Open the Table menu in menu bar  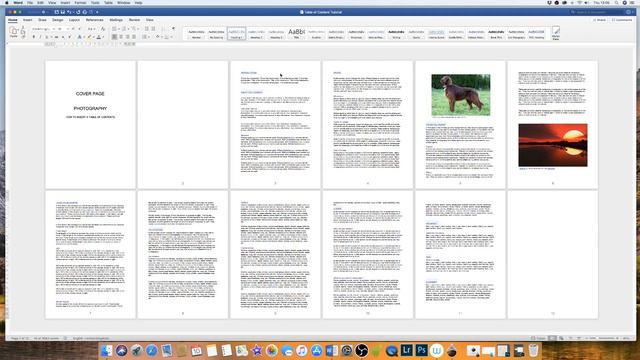point(108,3)
